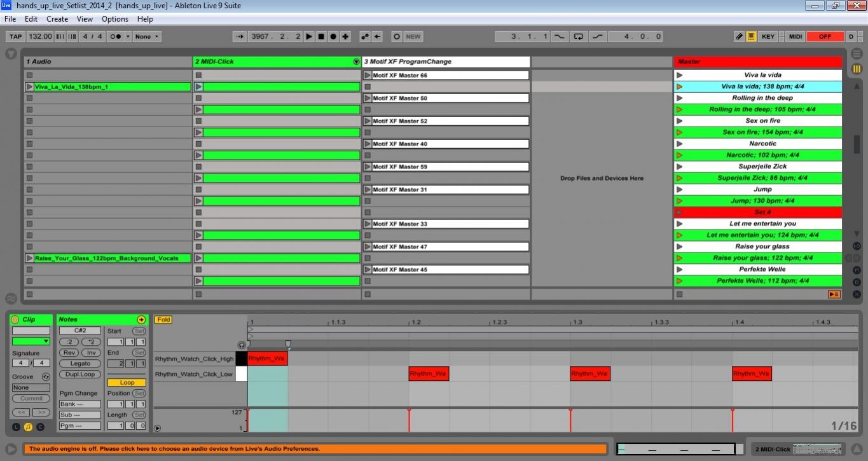Toggle the Show/Hide Mixer section M button
The width and height of the screenshot is (868, 461).
click(x=857, y=270)
